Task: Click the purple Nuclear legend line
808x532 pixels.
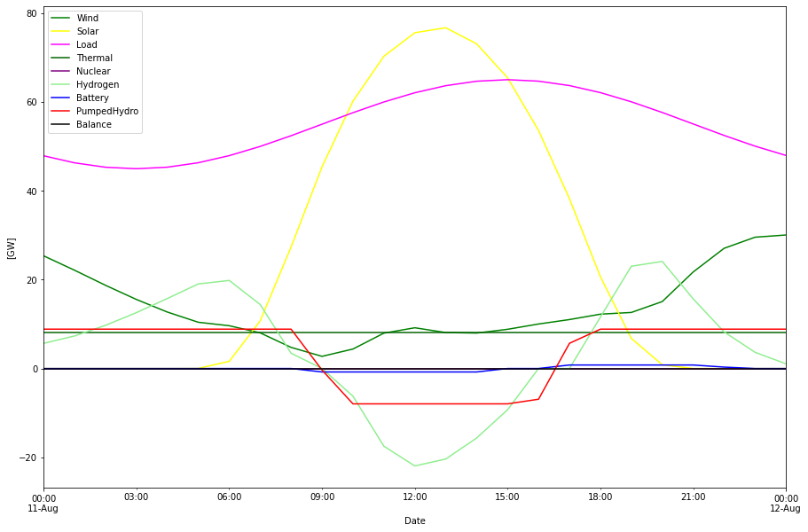Action: tap(60, 71)
